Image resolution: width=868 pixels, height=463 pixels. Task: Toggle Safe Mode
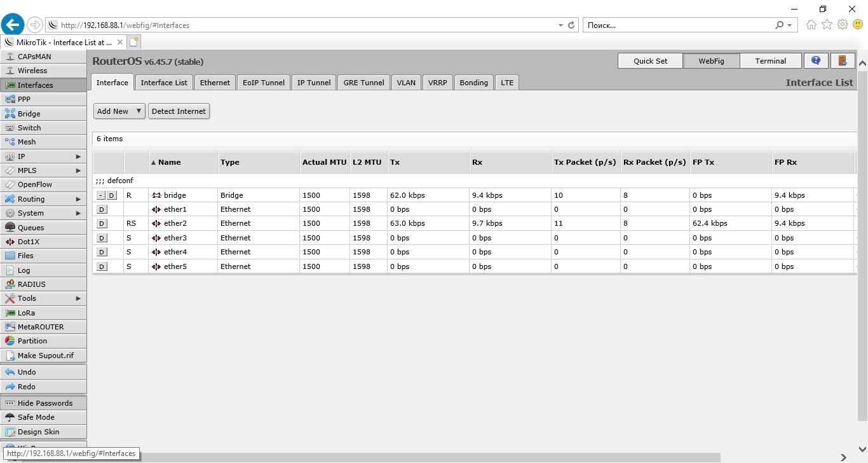(43, 417)
